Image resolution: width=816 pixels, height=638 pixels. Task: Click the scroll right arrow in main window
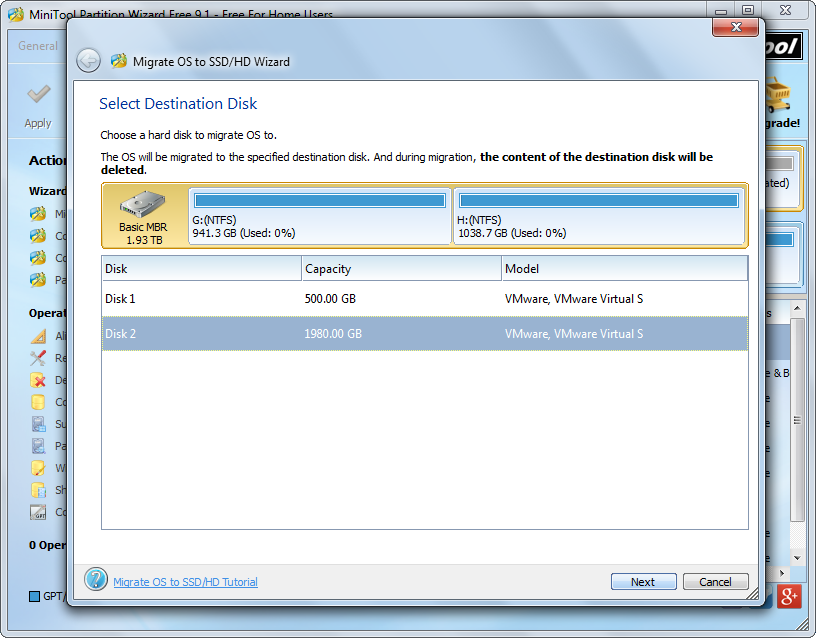coord(781,573)
